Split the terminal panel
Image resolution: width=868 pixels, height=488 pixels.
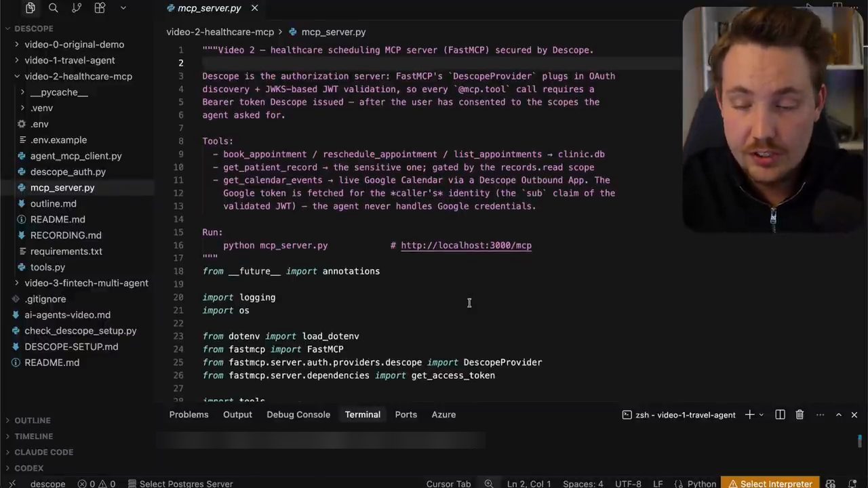click(x=780, y=415)
